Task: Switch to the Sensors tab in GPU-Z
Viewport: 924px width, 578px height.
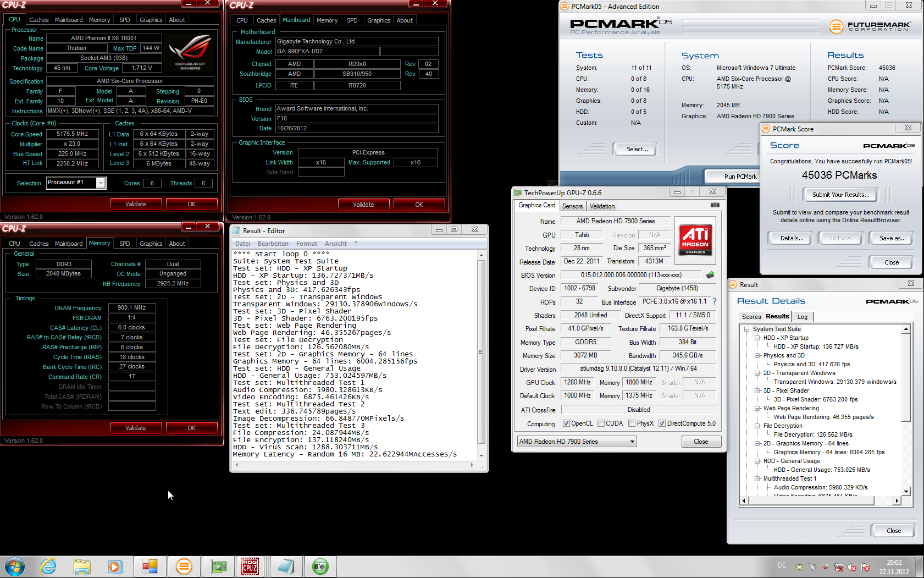Action: [x=572, y=206]
